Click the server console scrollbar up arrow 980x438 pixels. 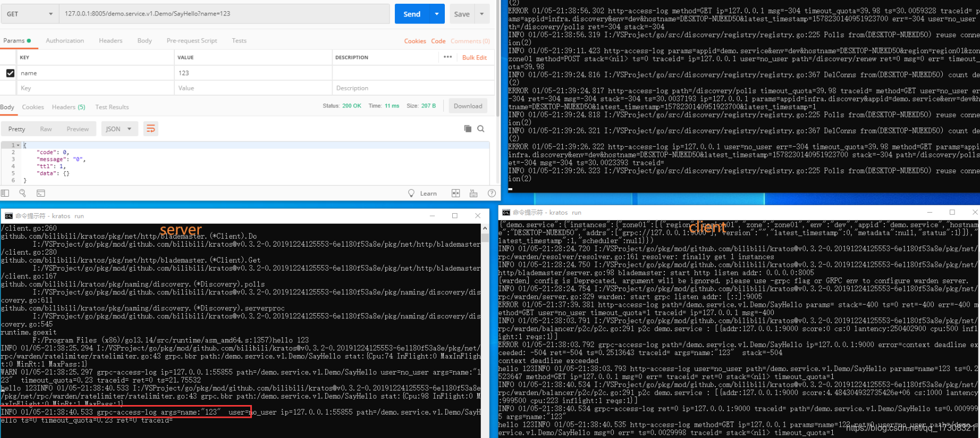(485, 228)
